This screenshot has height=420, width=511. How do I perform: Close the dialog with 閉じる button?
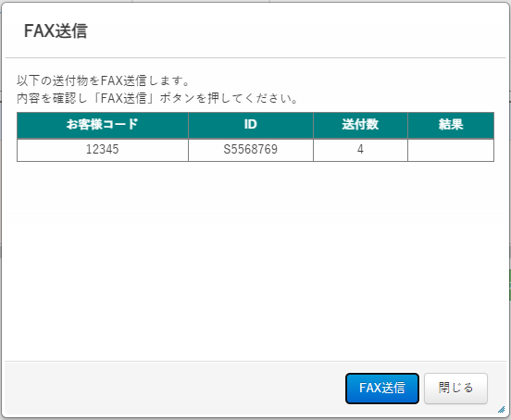[x=455, y=389]
